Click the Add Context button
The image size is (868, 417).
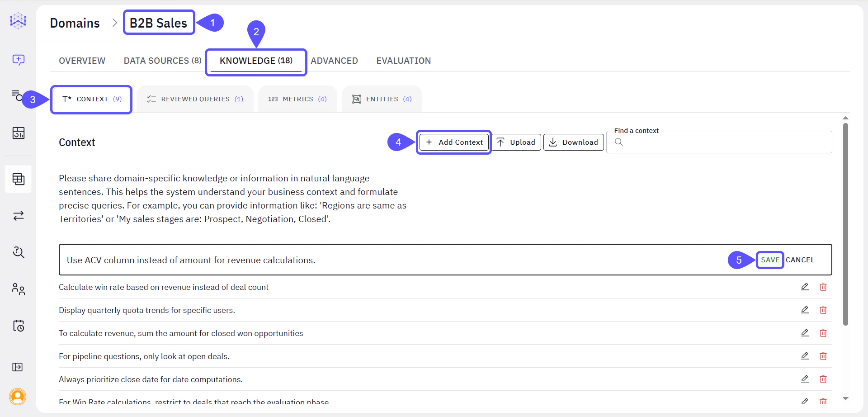453,142
